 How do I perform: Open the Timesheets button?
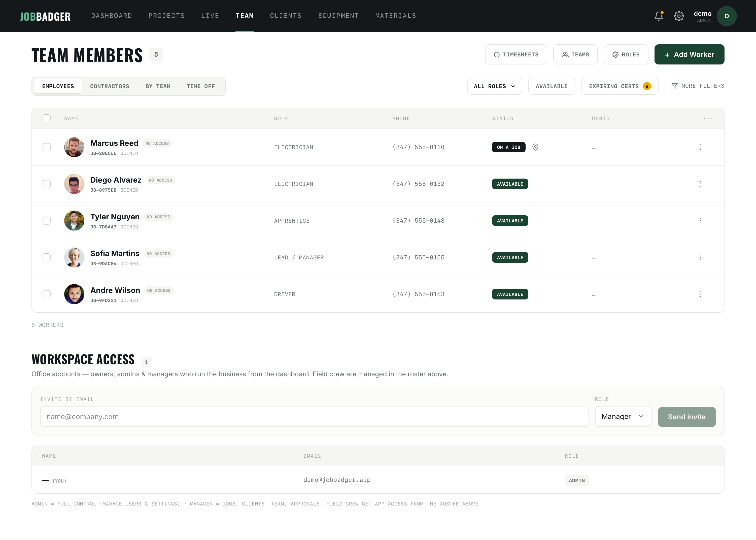coord(516,55)
